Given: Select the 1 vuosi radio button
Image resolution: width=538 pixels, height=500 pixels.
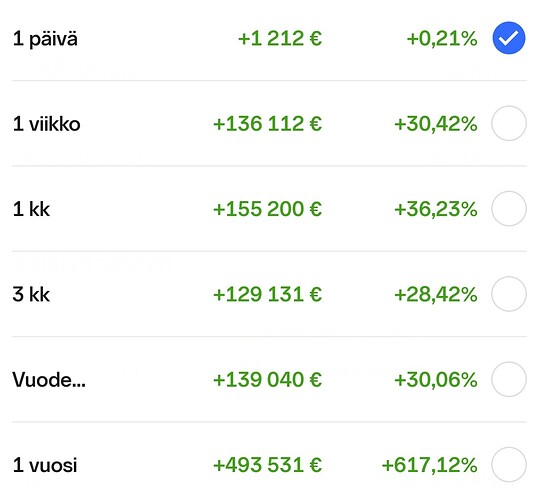Looking at the screenshot, I should 509,465.
